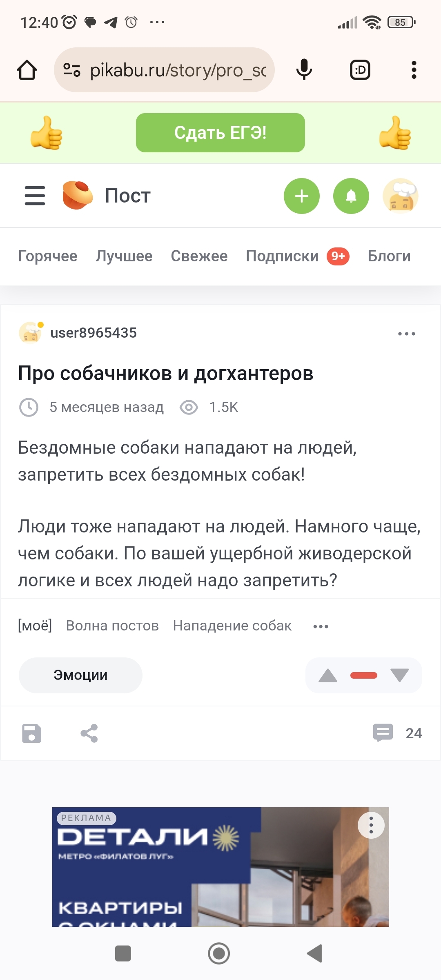Open the user profile avatar in header
Viewport: 441px width, 980px height.
point(401,196)
